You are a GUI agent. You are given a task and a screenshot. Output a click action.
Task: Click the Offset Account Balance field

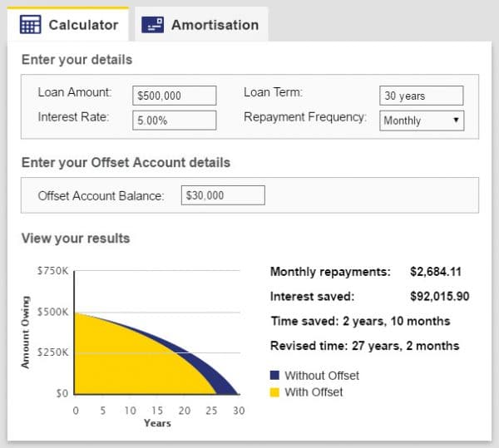(x=223, y=195)
